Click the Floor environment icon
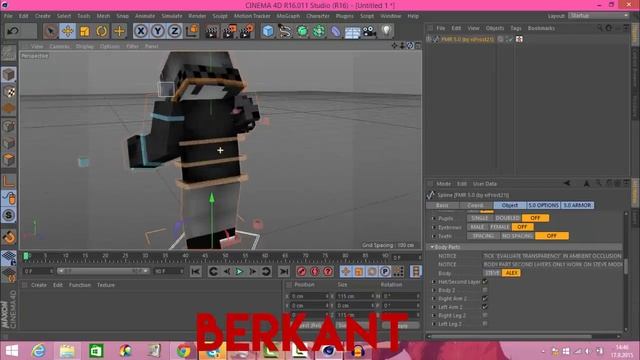Image resolution: width=640 pixels, height=360 pixels. 352,31
